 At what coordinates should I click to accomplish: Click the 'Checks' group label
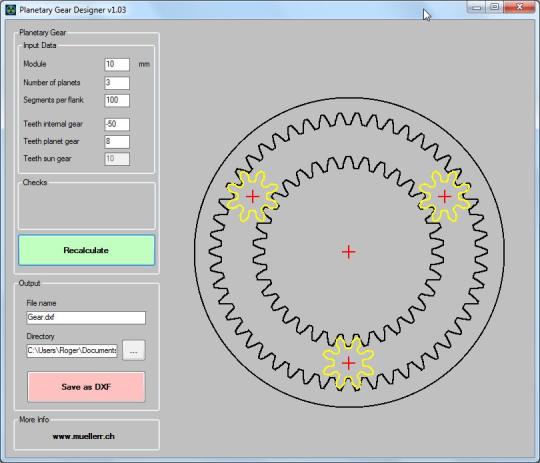pos(35,182)
